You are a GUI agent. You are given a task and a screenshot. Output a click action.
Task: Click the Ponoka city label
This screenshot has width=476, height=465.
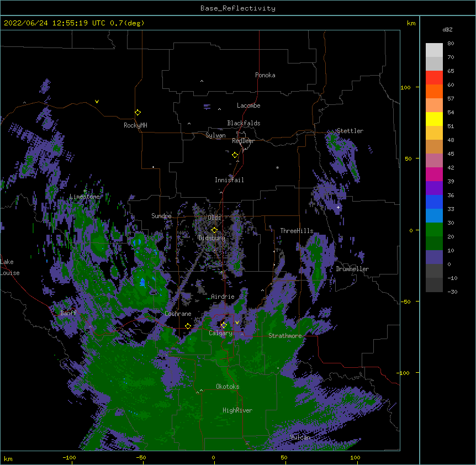point(265,75)
